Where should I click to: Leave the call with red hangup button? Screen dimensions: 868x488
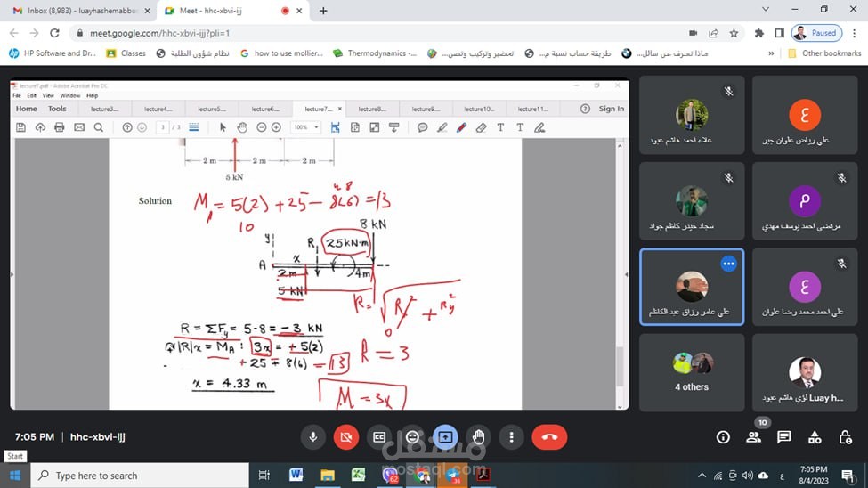pos(549,437)
